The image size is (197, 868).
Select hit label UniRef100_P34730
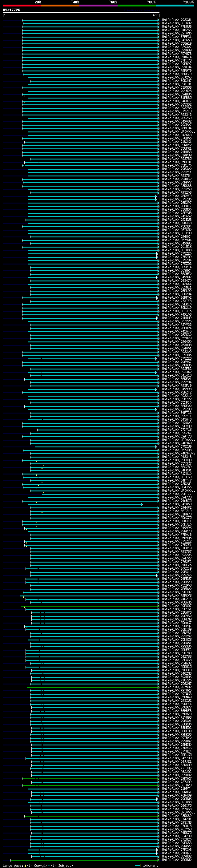click(x=176, y=836)
